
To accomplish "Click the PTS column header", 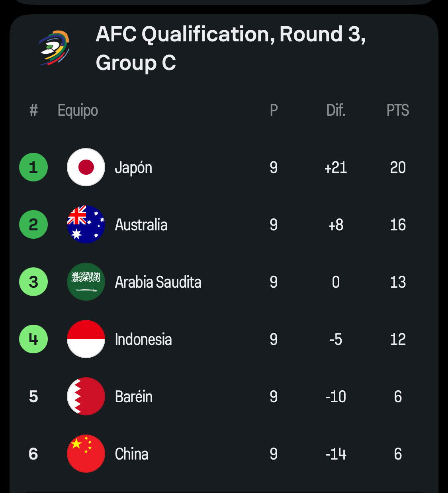I will point(398,110).
